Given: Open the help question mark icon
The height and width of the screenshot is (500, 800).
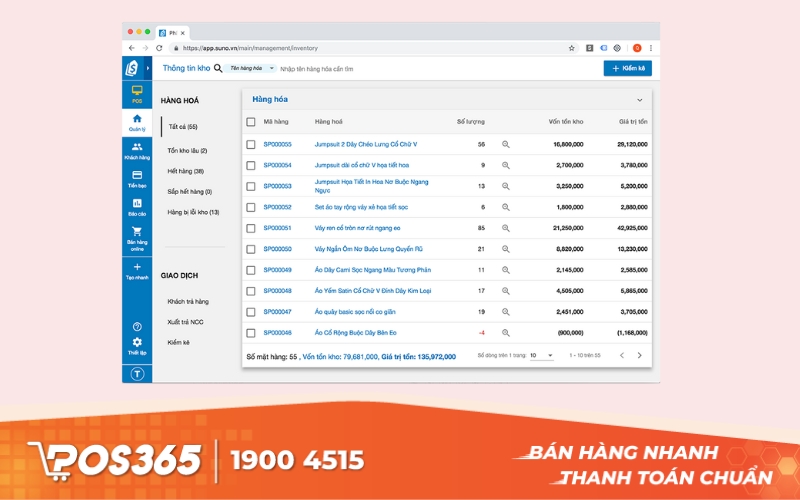Looking at the screenshot, I should 137,327.
